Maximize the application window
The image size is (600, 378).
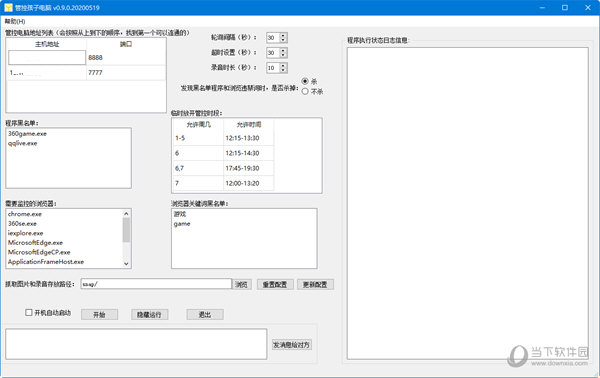[x=565, y=8]
